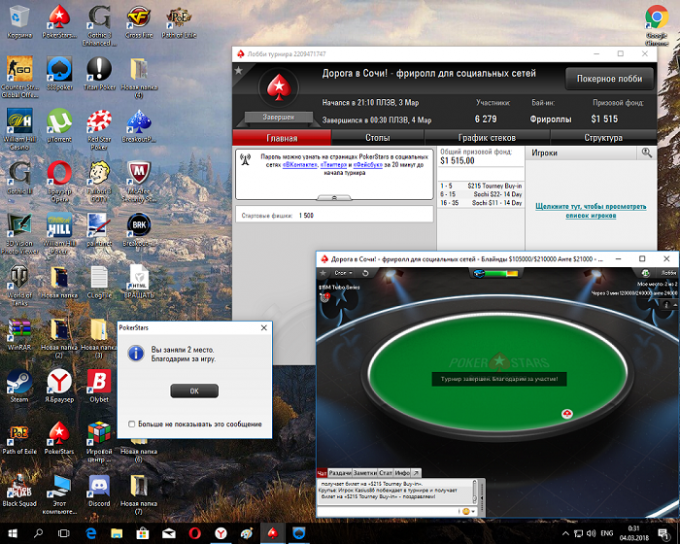Viewport: 680px width, 544px height.
Task: Open World of Tanks desktop shortcut
Action: pos(20,285)
